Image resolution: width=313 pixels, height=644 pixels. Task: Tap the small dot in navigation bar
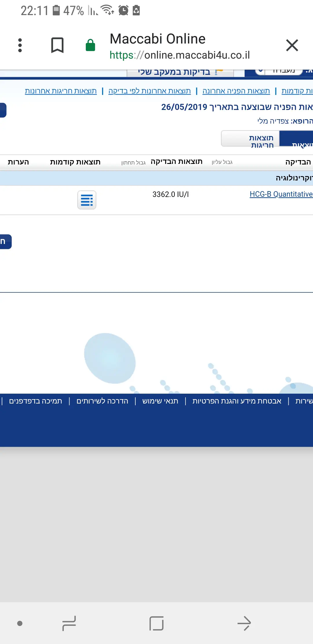tap(20, 623)
